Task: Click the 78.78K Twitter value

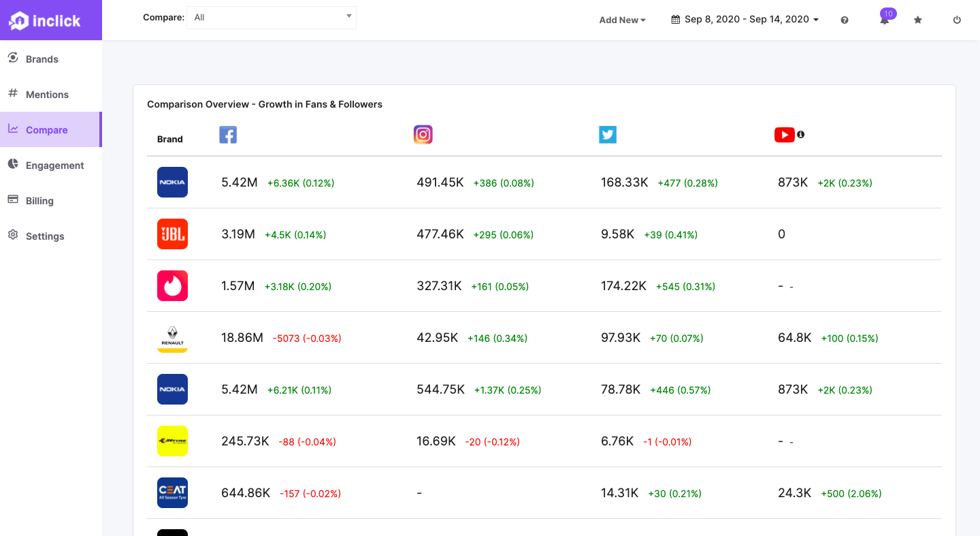Action: click(x=621, y=390)
